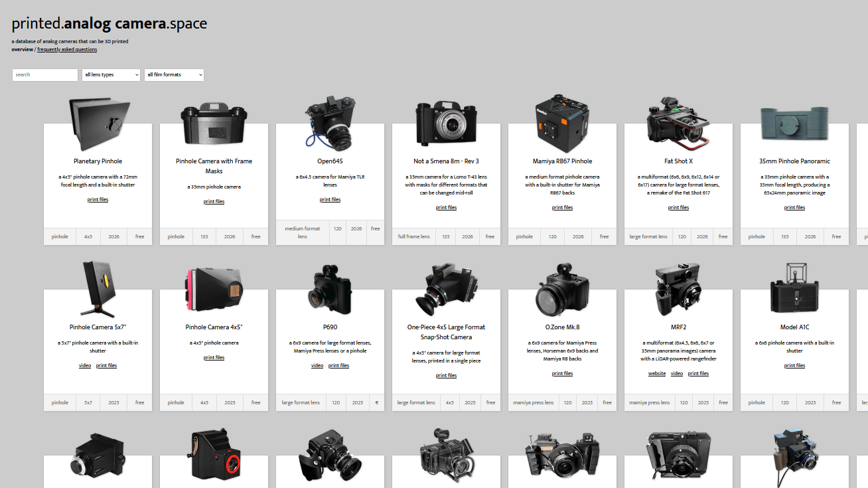Open print files for Open645

[330, 199]
